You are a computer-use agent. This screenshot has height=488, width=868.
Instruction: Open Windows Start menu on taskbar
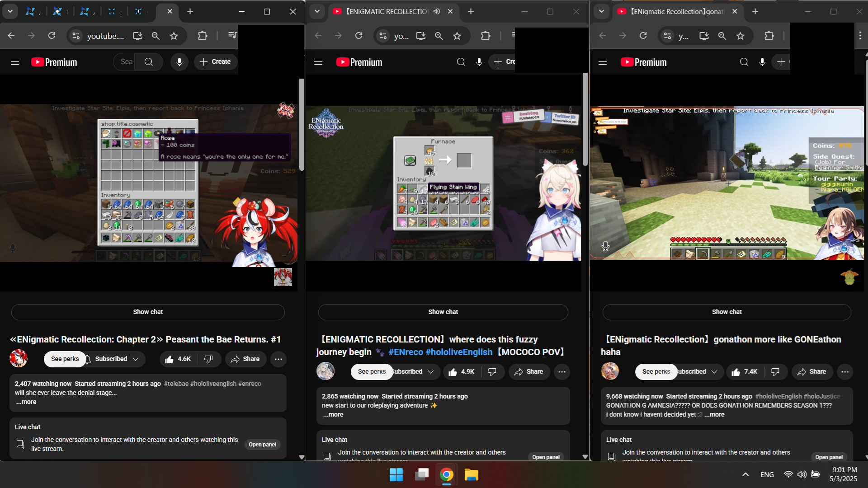(396, 475)
